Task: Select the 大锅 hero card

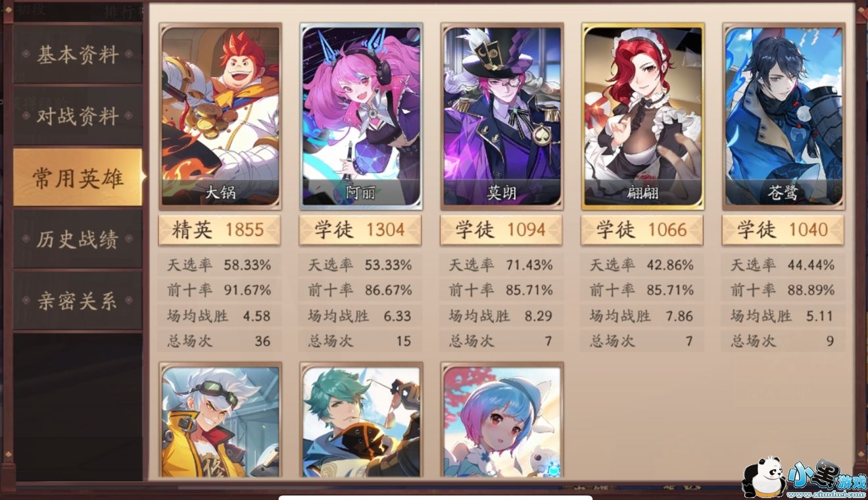Action: point(220,116)
